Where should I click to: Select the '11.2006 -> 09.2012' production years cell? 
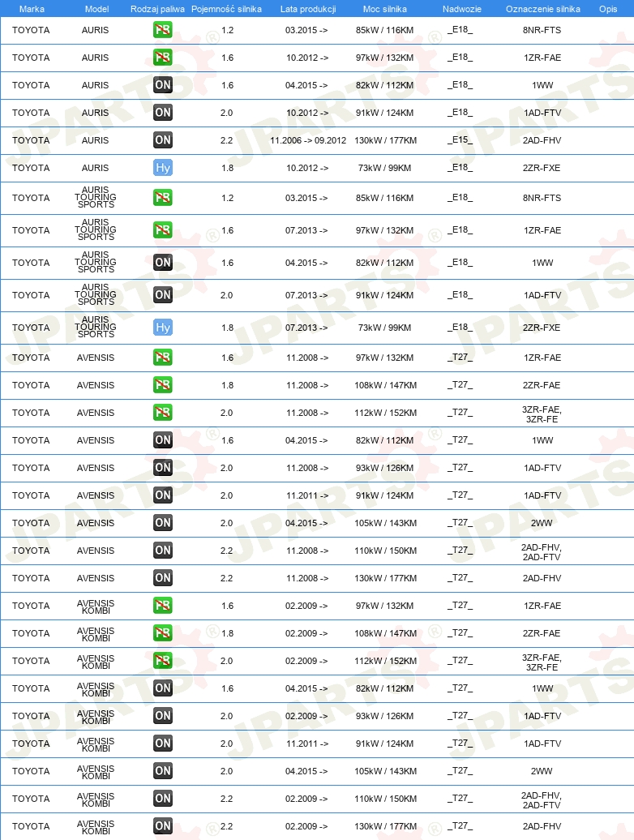tap(308, 140)
